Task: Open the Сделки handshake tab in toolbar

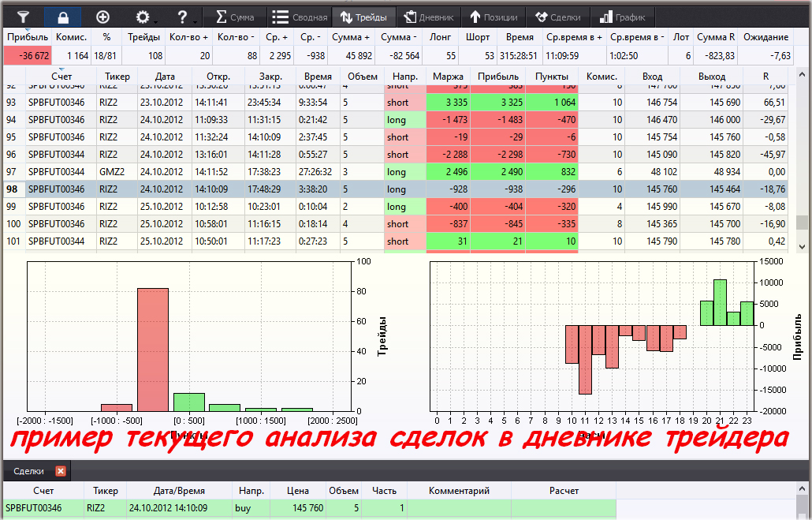Action: tap(557, 17)
